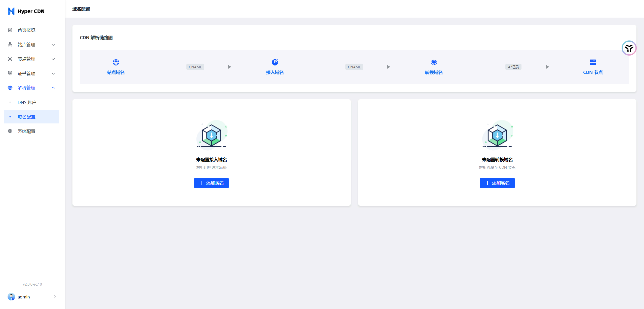Expand the 证书管理 submenu arrow
The width and height of the screenshot is (644, 309).
[53, 74]
